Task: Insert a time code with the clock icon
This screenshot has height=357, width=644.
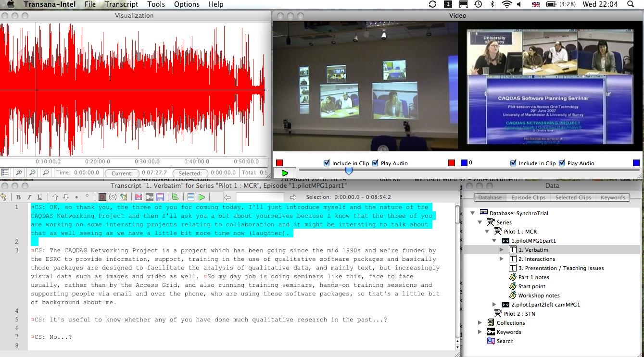Action: click(113, 197)
